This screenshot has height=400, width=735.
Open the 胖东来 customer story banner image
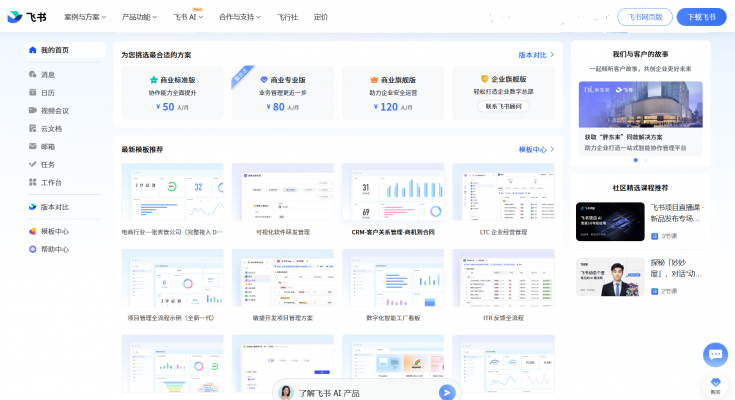coord(640,105)
